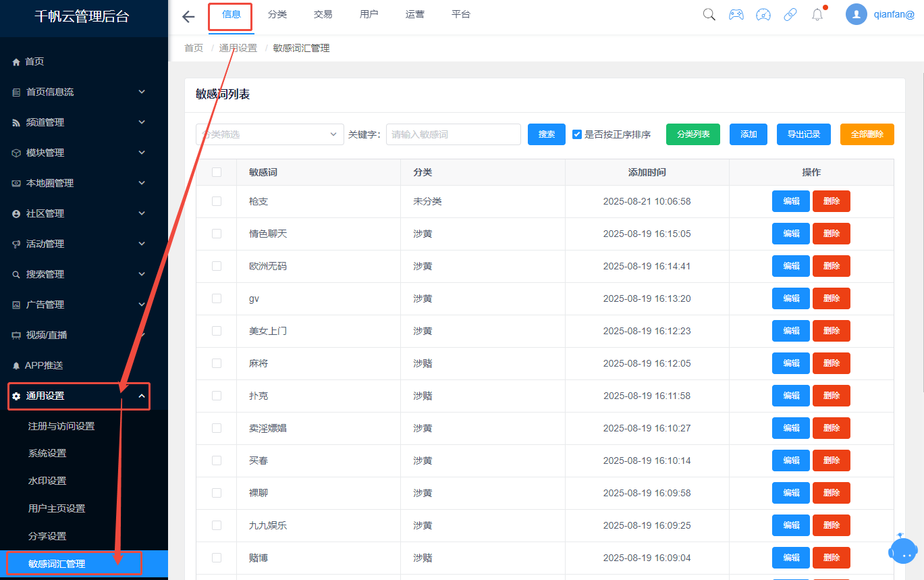The width and height of the screenshot is (924, 580).
Task: Check the select-all checkbox in table header
Action: pos(217,172)
